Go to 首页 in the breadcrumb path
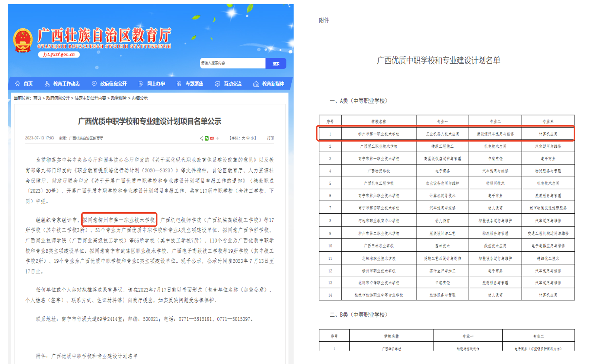Image resolution: width=614 pixels, height=364 pixels. coord(37,98)
